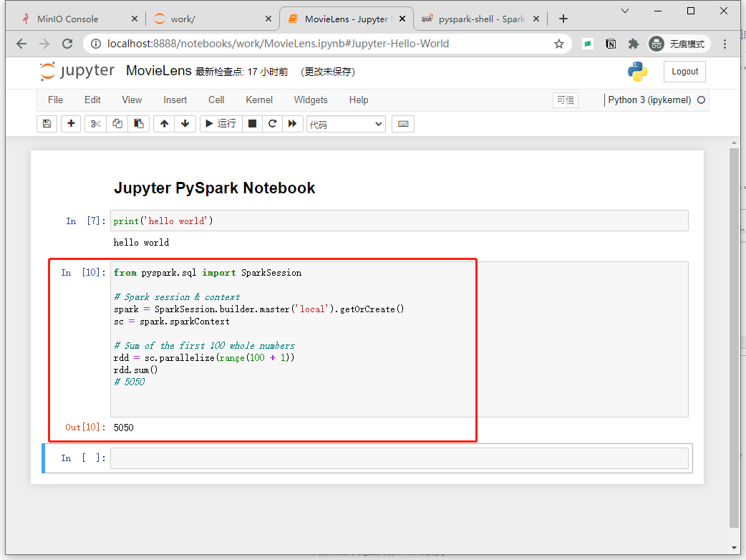Click the Jupyter logo to open dashboard
This screenshot has width=746, height=560.
point(77,71)
